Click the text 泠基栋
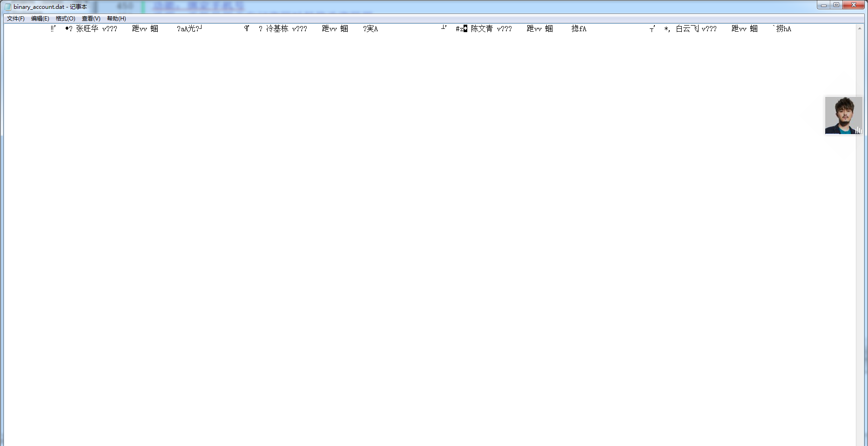Screen dimensions: 868x446 pos(277,29)
